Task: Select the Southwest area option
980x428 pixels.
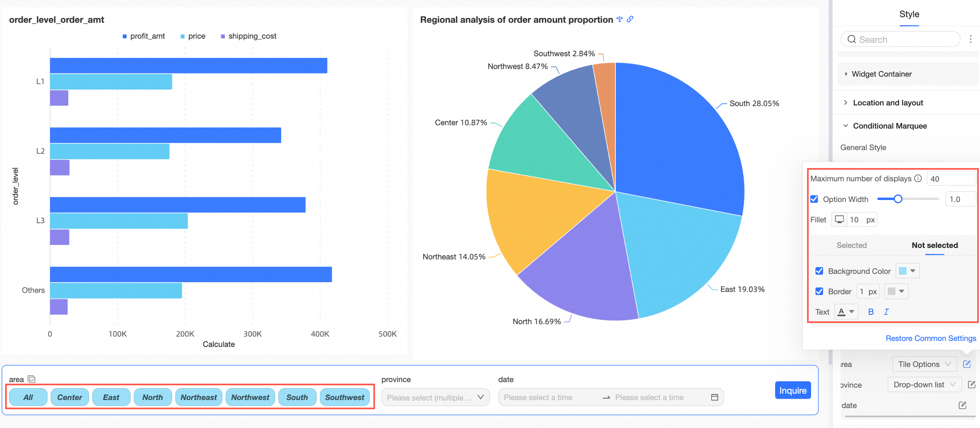Action: (x=345, y=397)
